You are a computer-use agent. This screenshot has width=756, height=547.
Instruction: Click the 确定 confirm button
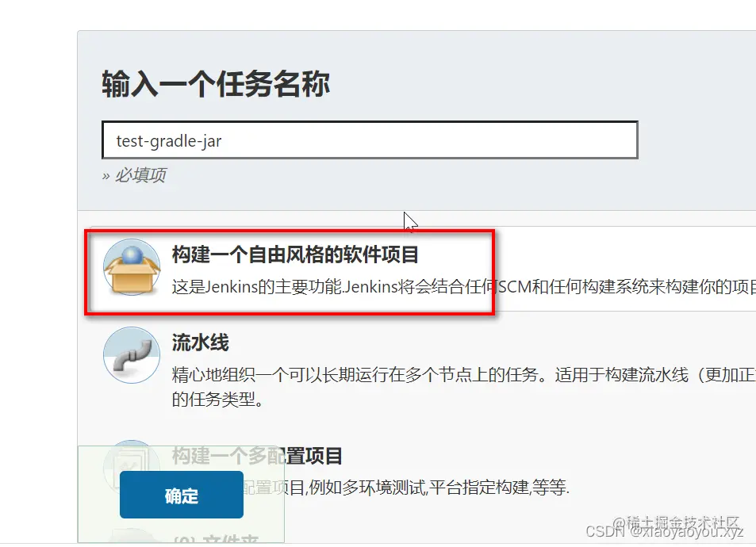click(x=181, y=494)
